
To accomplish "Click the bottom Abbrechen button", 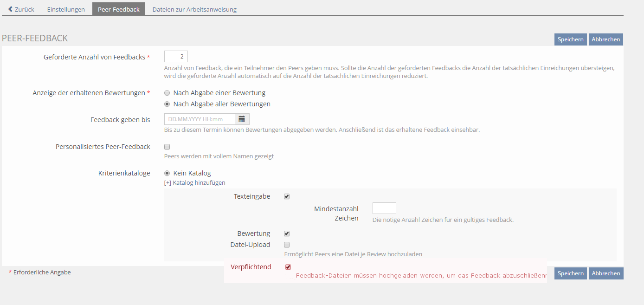I will point(605,273).
